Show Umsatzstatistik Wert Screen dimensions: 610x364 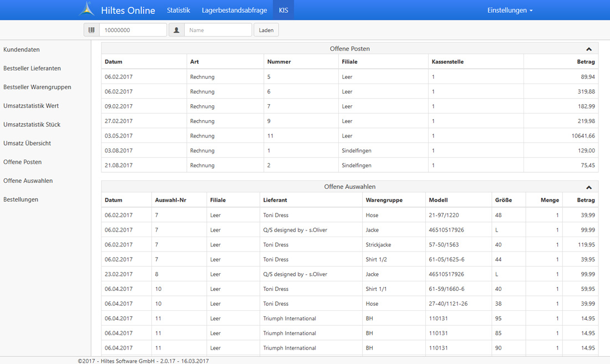click(31, 106)
